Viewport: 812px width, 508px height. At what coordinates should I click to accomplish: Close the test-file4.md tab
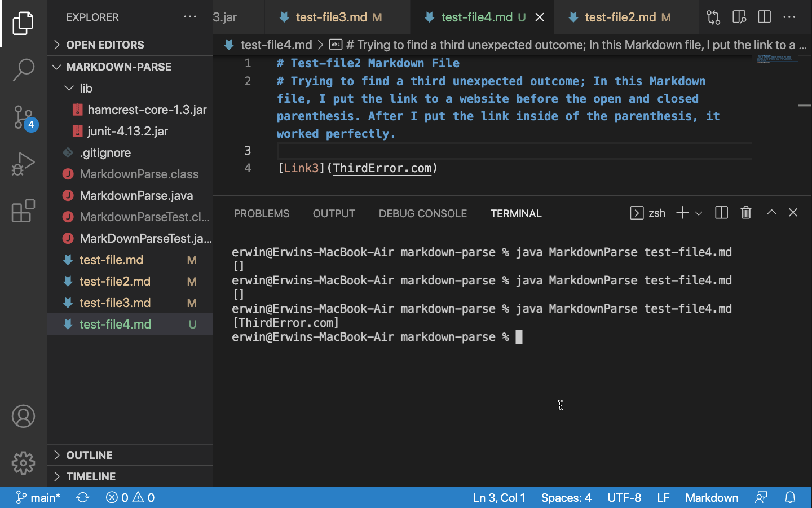(x=540, y=17)
